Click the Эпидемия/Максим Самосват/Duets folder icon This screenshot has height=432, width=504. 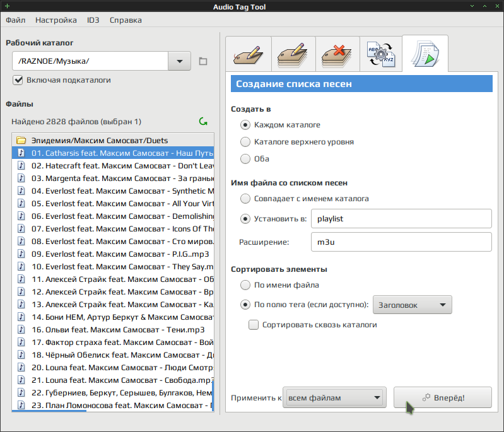[21, 141]
